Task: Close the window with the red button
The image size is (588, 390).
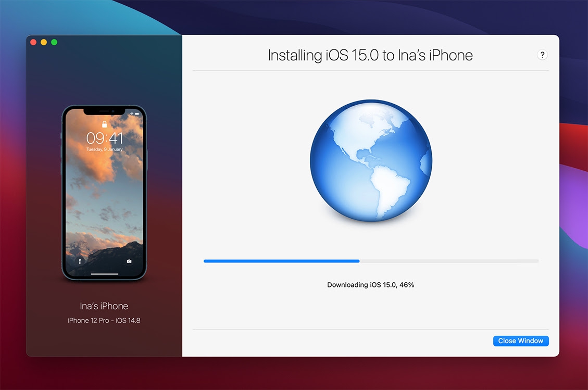Action: [x=33, y=42]
